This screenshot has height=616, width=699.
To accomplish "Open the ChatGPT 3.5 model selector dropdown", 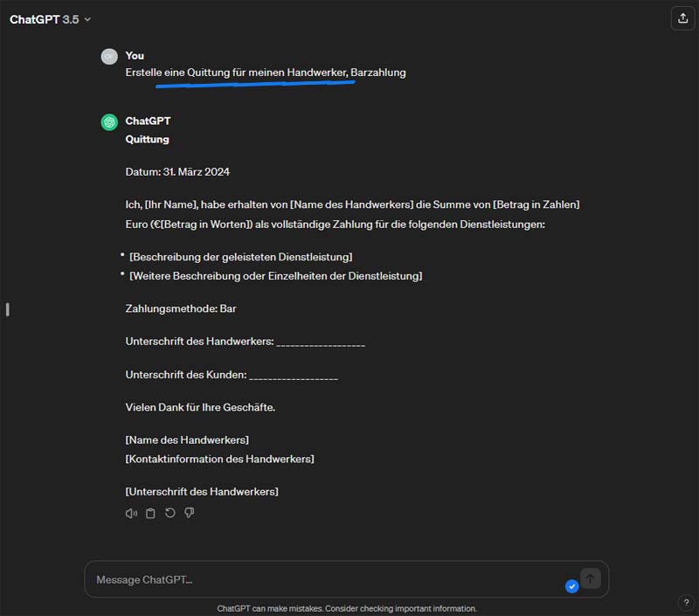I will 51,19.
